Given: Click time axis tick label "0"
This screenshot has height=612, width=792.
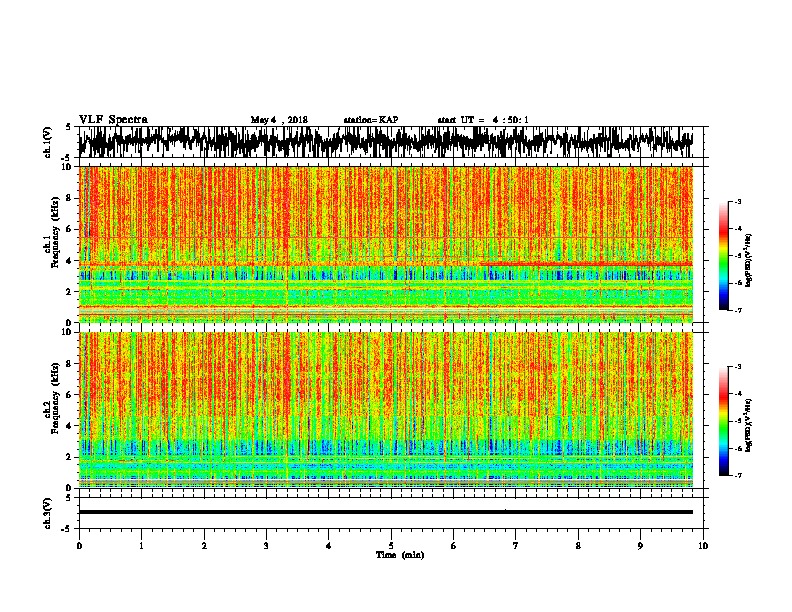Looking at the screenshot, I should coord(79,546).
